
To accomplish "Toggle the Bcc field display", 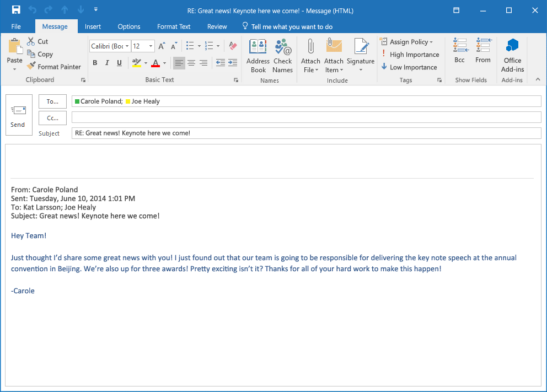I will [459, 51].
